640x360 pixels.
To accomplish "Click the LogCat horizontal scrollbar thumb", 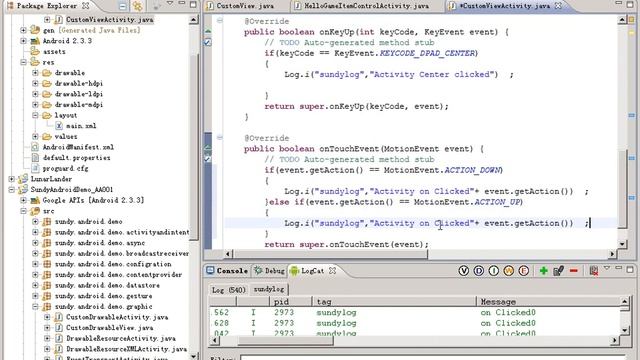I will click(285, 340).
